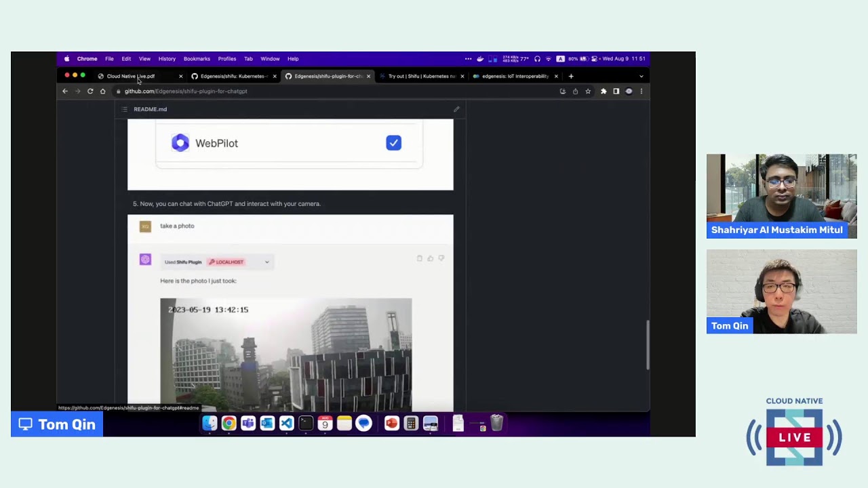
Task: Open the History menu
Action: 167,59
